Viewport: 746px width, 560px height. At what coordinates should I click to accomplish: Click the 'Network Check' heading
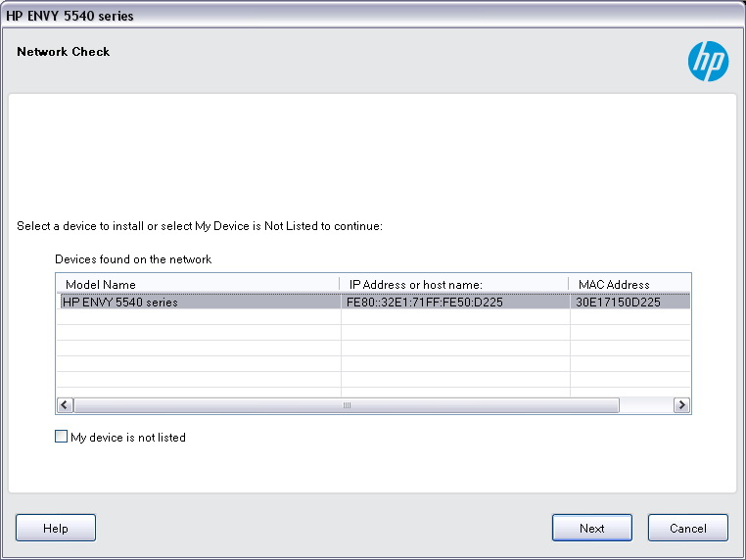click(64, 52)
